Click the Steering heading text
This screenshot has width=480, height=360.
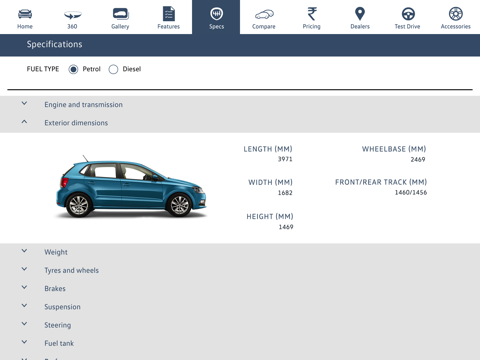58,325
